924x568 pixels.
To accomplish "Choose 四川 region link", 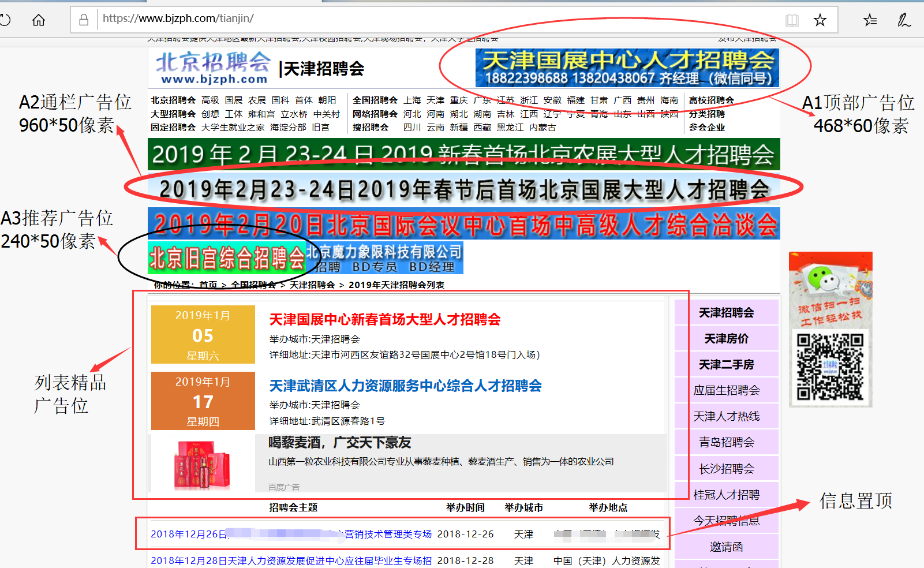I will coord(412,128).
